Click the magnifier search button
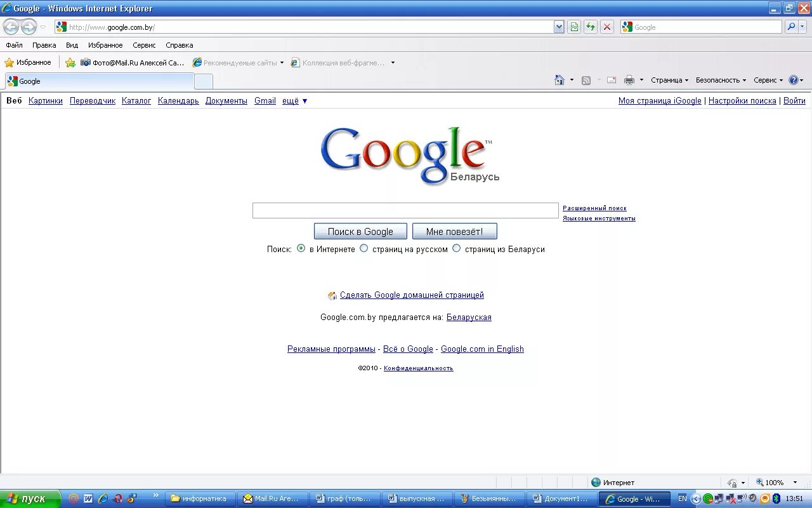Image resolution: width=812 pixels, height=508 pixels. click(790, 27)
